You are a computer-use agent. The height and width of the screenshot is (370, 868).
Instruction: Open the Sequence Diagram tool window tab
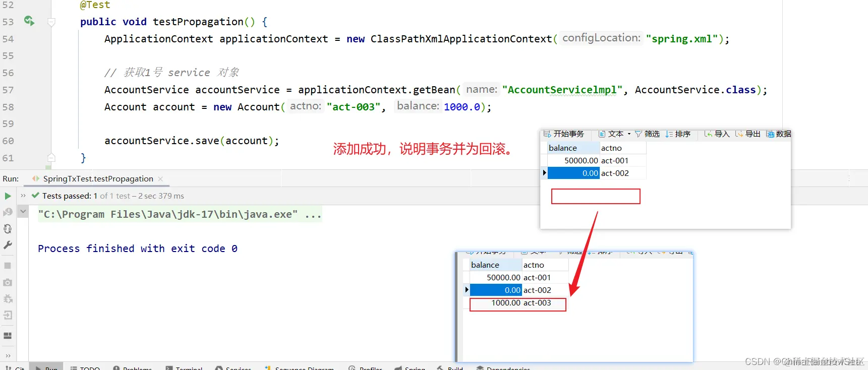pyautogui.click(x=300, y=367)
